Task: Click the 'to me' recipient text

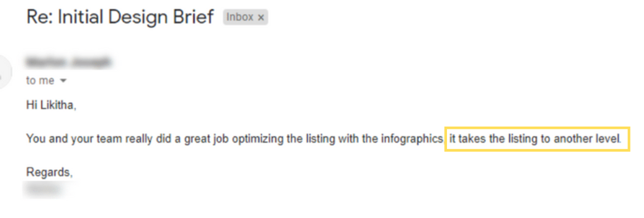Action: point(40,81)
